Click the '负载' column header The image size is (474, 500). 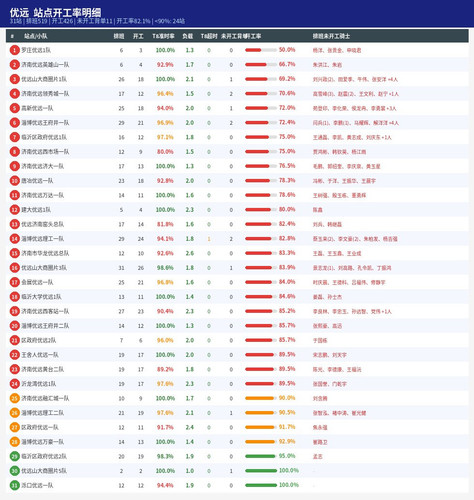(x=187, y=36)
